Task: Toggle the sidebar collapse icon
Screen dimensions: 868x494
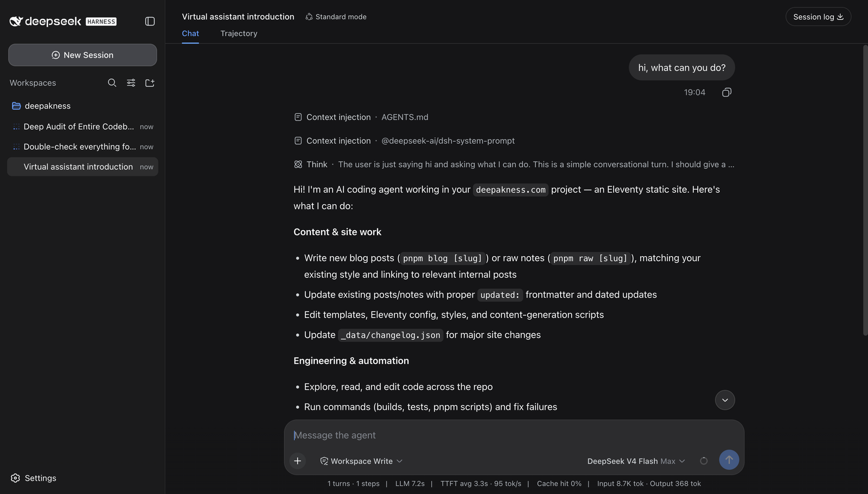Action: click(150, 21)
